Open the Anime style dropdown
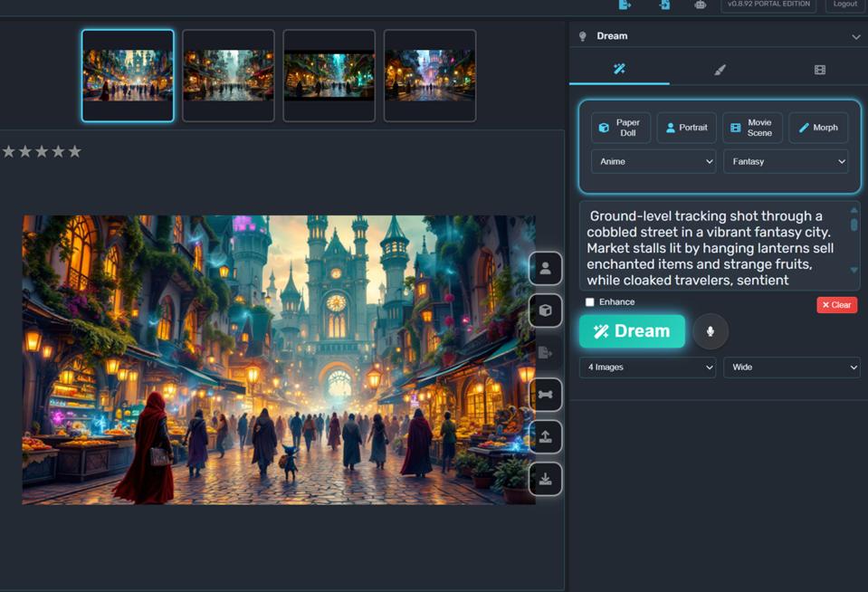The width and height of the screenshot is (868, 592). pos(653,161)
